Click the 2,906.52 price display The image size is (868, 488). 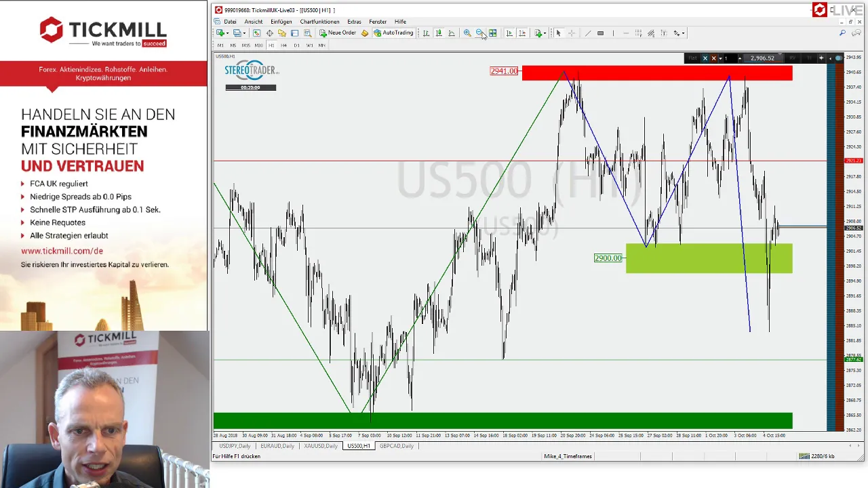tap(764, 58)
